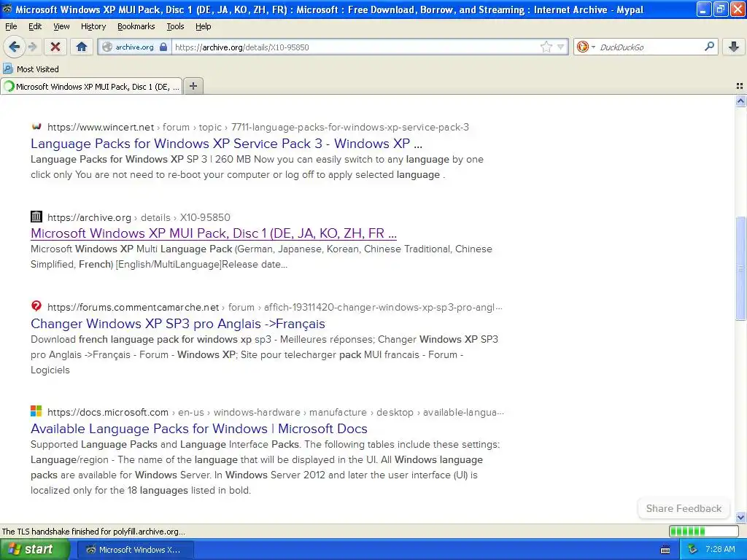Screen dimensions: 747x560
Task: Open the DuckDuckGo search engine selector
Action: tap(586, 47)
